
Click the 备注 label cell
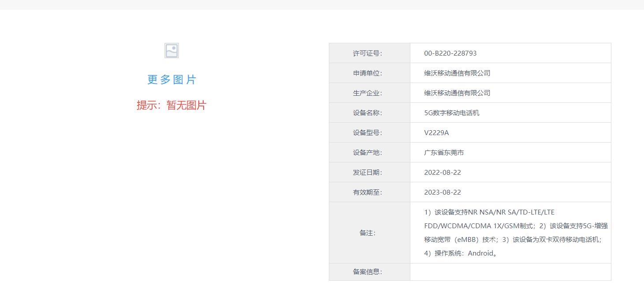(369, 233)
